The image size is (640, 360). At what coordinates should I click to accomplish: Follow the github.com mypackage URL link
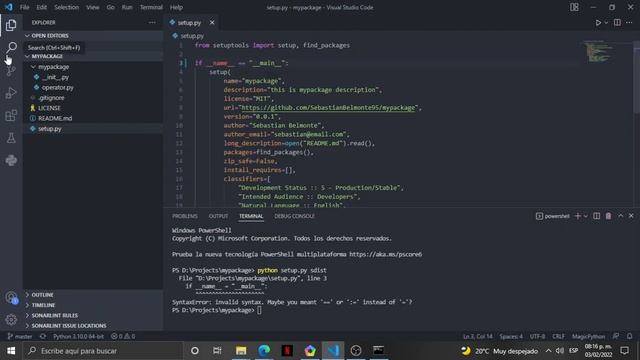point(328,108)
